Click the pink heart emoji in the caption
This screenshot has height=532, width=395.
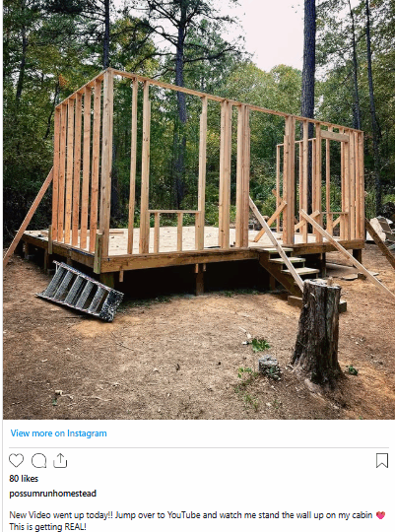[381, 515]
